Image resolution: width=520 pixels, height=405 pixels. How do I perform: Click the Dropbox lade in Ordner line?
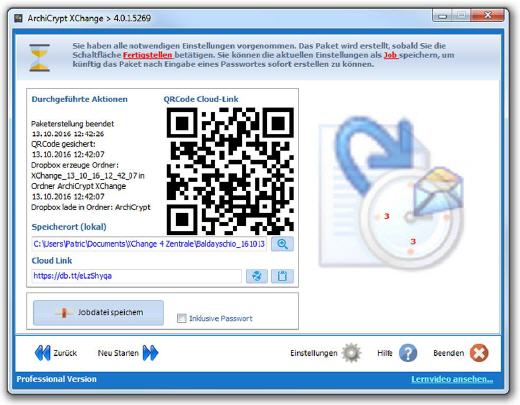click(x=91, y=207)
